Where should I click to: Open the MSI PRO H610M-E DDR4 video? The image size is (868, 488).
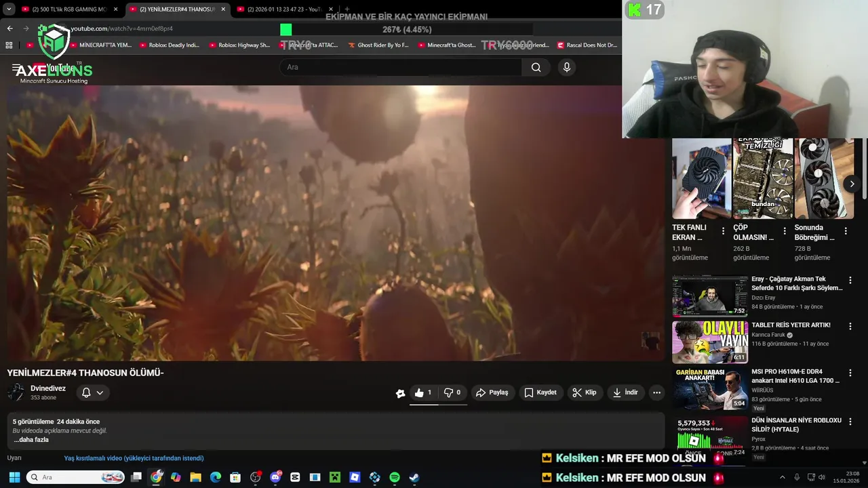tap(710, 388)
